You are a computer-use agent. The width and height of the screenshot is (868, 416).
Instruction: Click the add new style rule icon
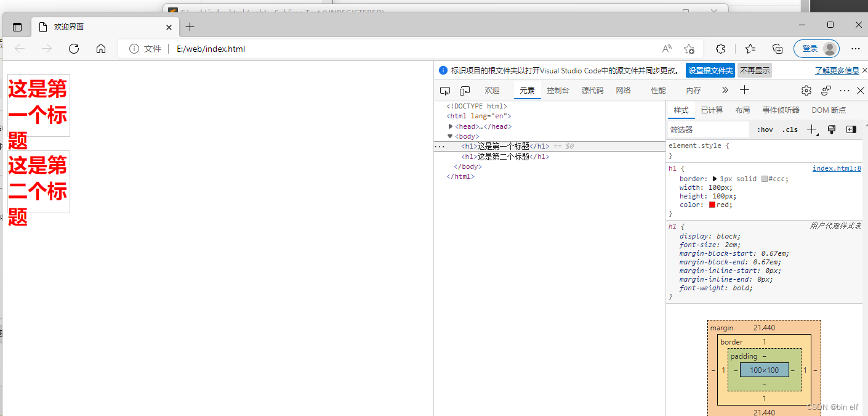coord(812,129)
